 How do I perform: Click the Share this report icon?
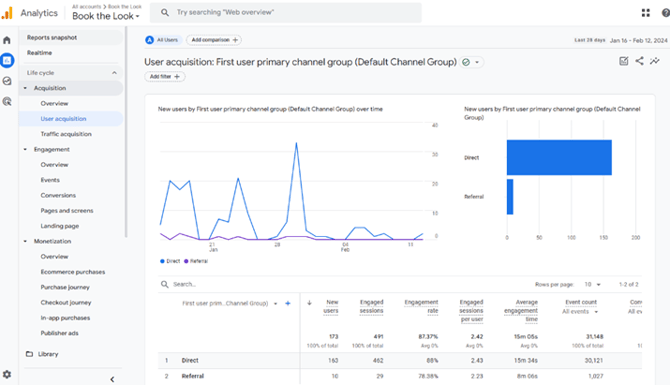[639, 61]
